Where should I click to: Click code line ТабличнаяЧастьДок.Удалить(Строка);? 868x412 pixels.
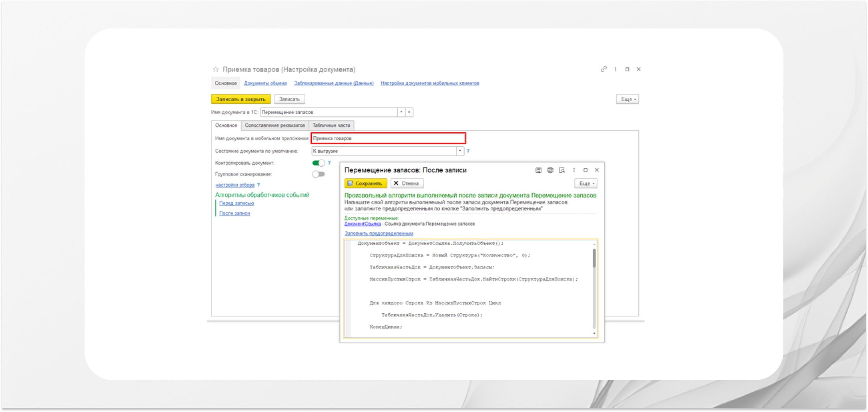click(432, 315)
